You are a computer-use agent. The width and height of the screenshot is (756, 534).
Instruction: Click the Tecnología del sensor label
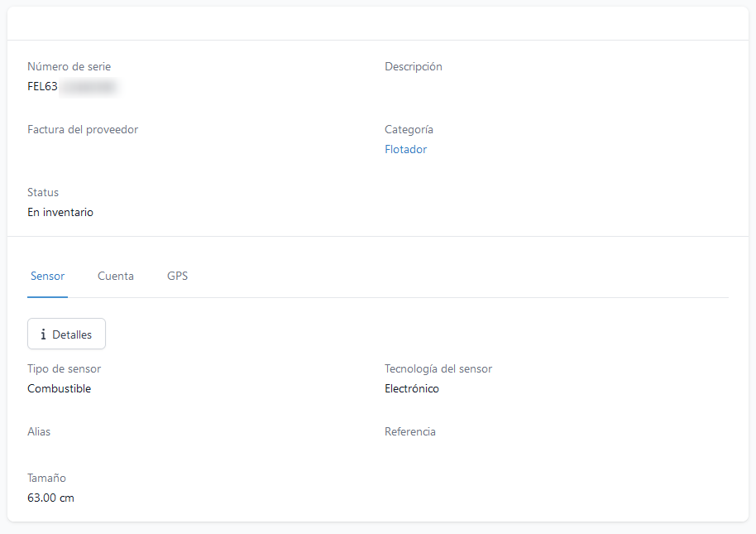pyautogui.click(x=438, y=369)
